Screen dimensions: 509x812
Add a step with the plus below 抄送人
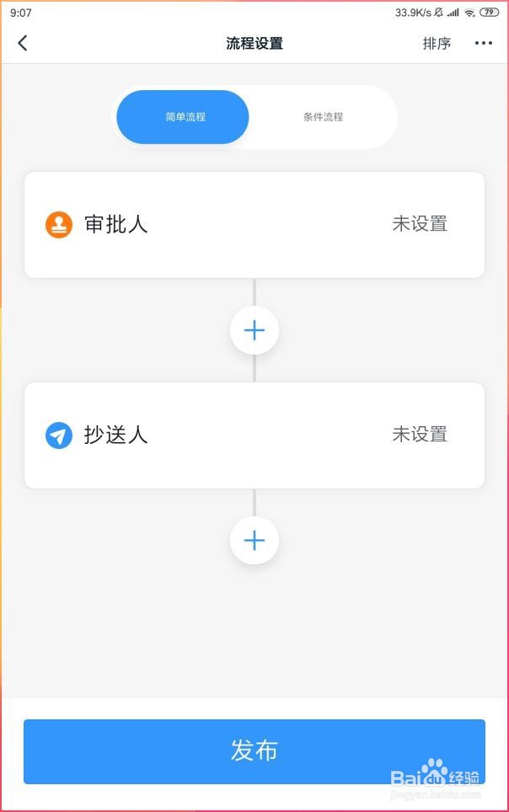(x=254, y=541)
